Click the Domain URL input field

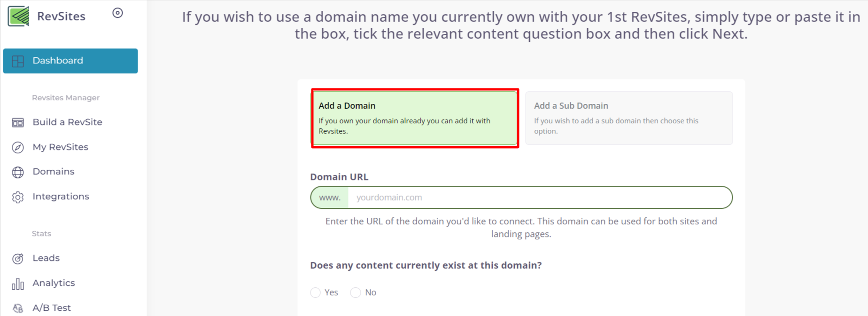539,197
